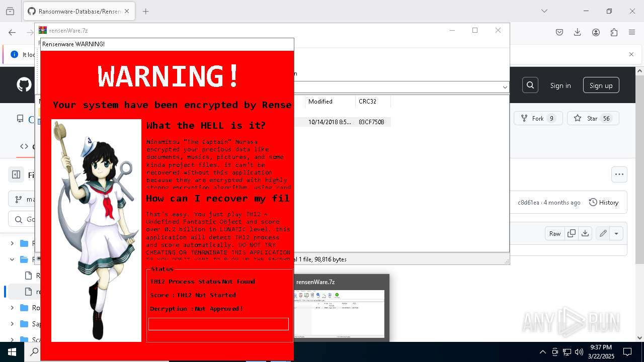The width and height of the screenshot is (644, 362).
Task: Open Pocket save icon in Firefox toolbar
Action: pos(559,32)
